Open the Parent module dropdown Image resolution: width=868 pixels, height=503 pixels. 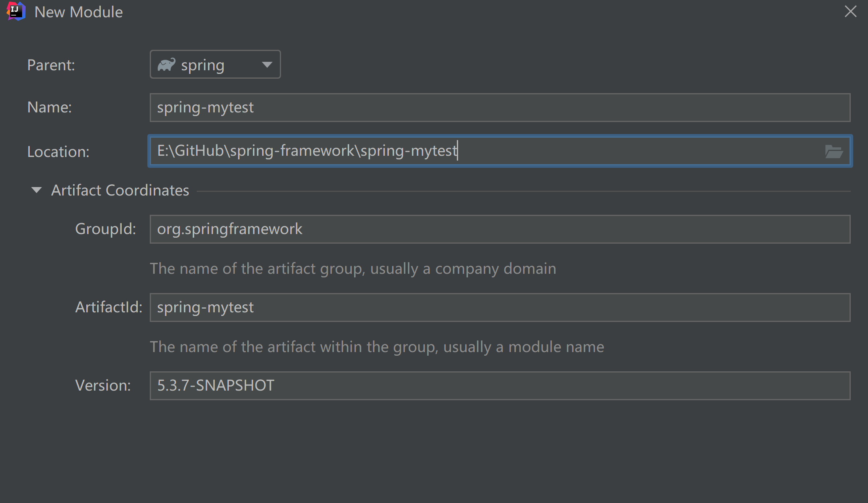point(215,65)
